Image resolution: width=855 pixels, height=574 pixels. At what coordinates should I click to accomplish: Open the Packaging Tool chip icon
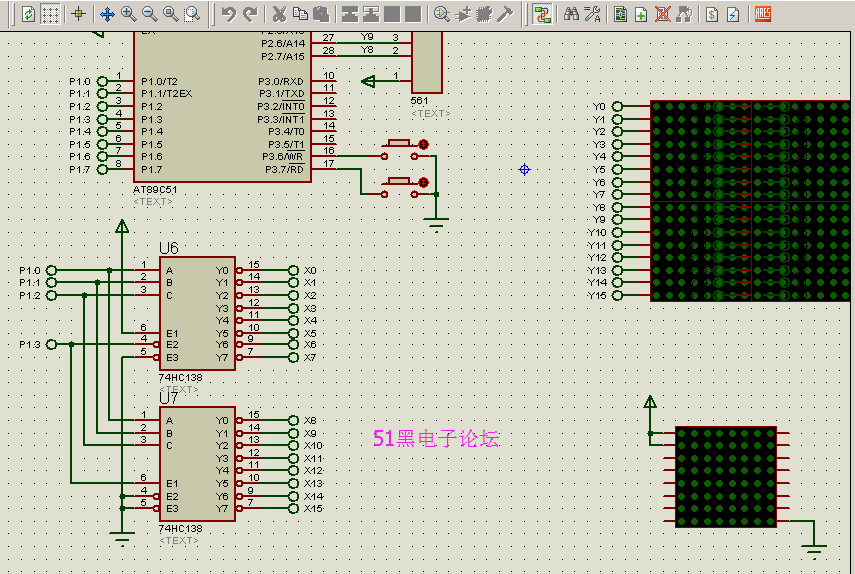[484, 14]
